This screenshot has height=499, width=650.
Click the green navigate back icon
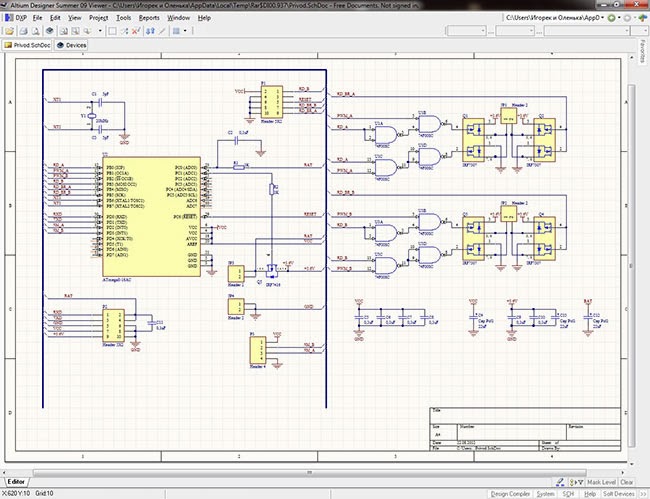[611, 18]
